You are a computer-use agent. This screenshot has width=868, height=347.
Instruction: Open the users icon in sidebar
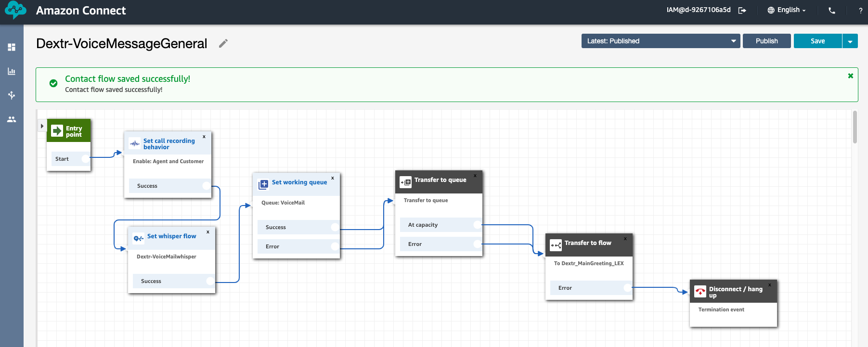tap(12, 119)
